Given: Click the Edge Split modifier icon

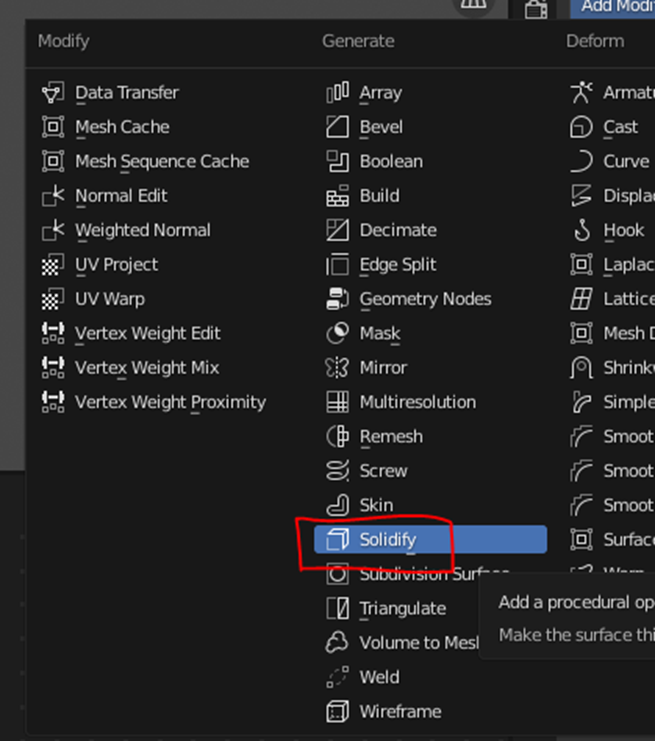Looking at the screenshot, I should tap(337, 265).
